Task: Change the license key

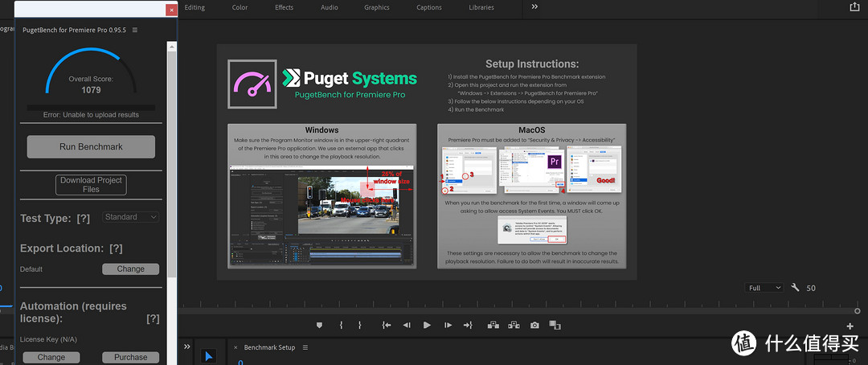Action: pos(51,357)
